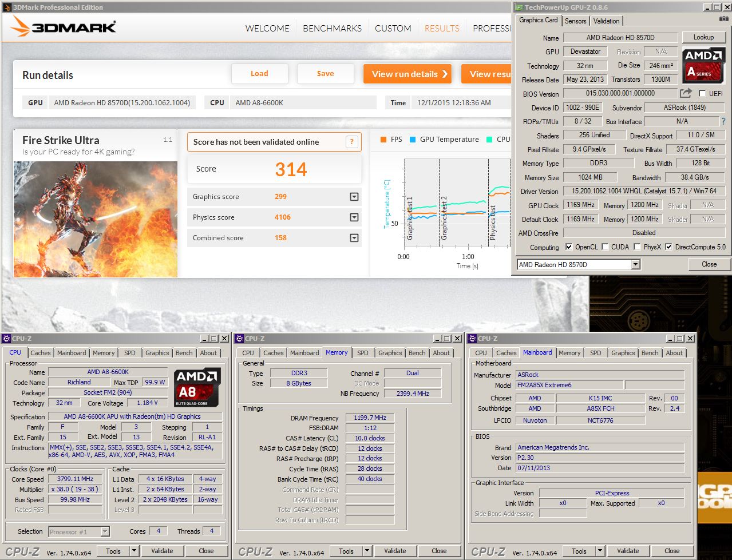Viewport: 732px width, 560px height.
Task: Click the AMD CrossFire Disabled field
Action: tap(644, 233)
